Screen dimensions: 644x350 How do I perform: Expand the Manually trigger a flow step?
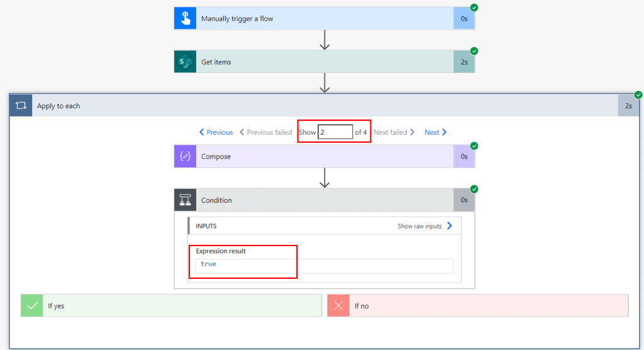pyautogui.click(x=325, y=18)
